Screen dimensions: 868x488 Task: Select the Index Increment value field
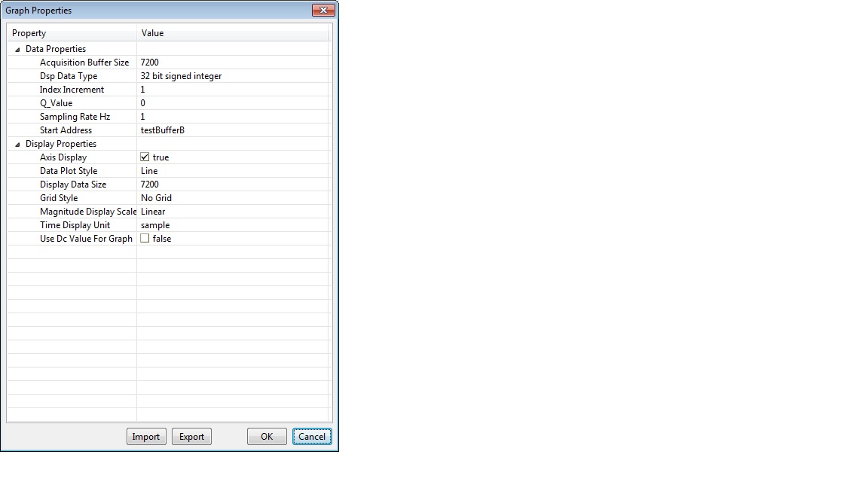234,90
